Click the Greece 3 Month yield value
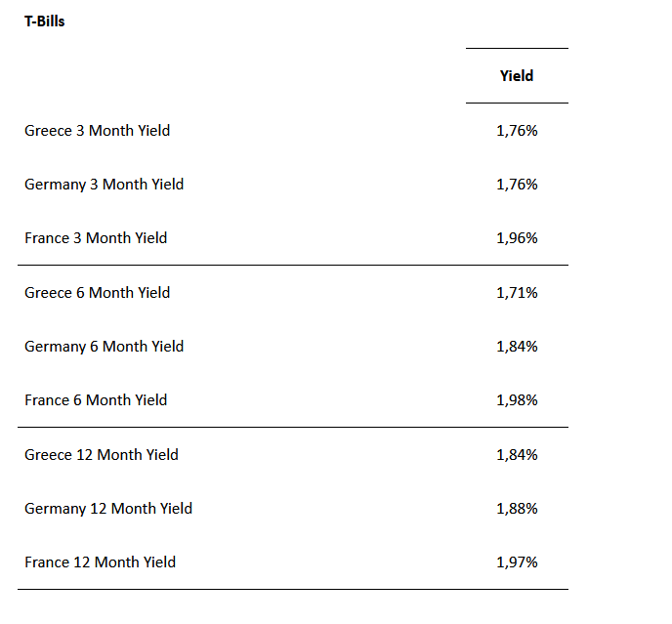Image resolution: width=672 pixels, height=624 pixels. pyautogui.click(x=517, y=130)
